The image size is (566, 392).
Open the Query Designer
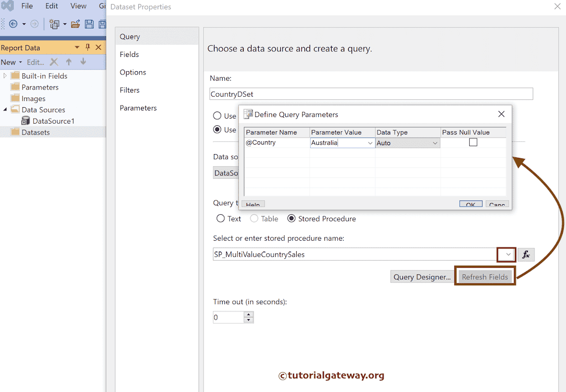[x=422, y=276]
